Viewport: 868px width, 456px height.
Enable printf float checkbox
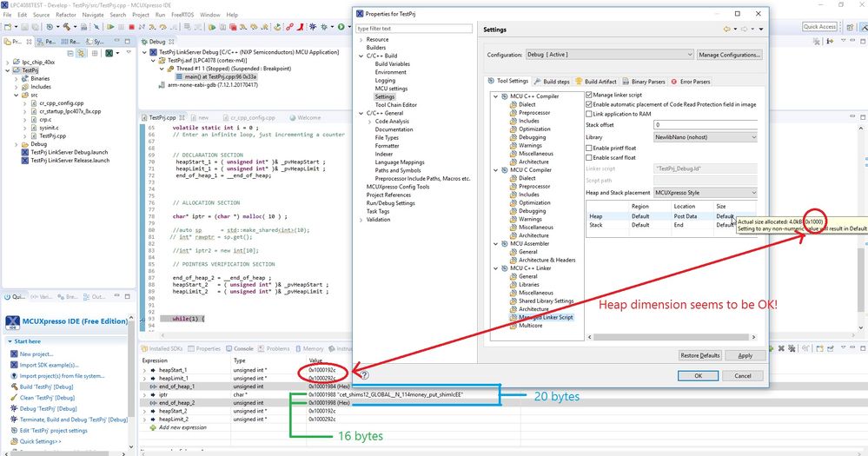coord(589,148)
